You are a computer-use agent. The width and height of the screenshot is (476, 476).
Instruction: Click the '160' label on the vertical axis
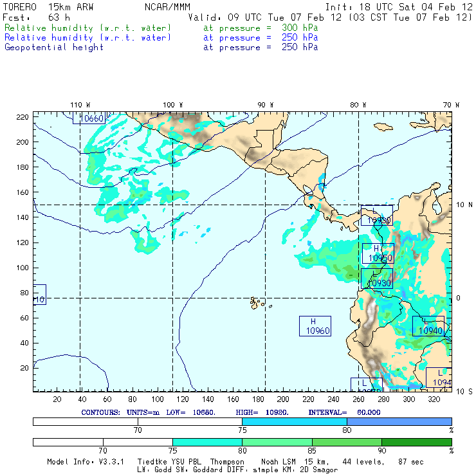pyautogui.click(x=23, y=192)
